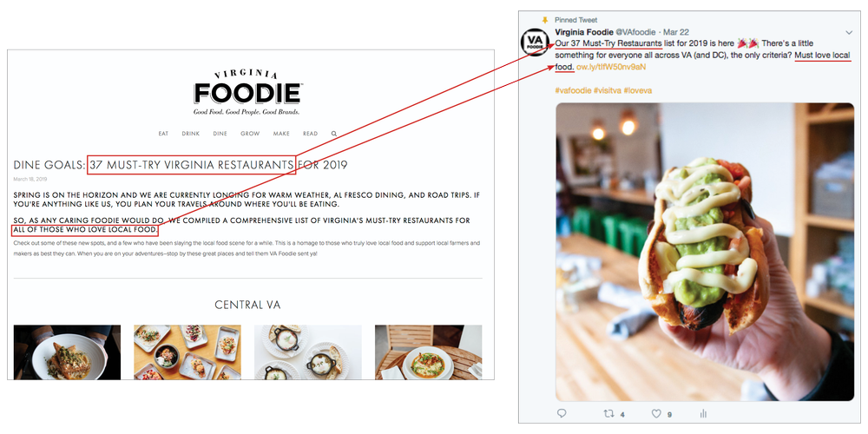Click the pinned tweet pin icon
The width and height of the screenshot is (868, 434).
(545, 20)
